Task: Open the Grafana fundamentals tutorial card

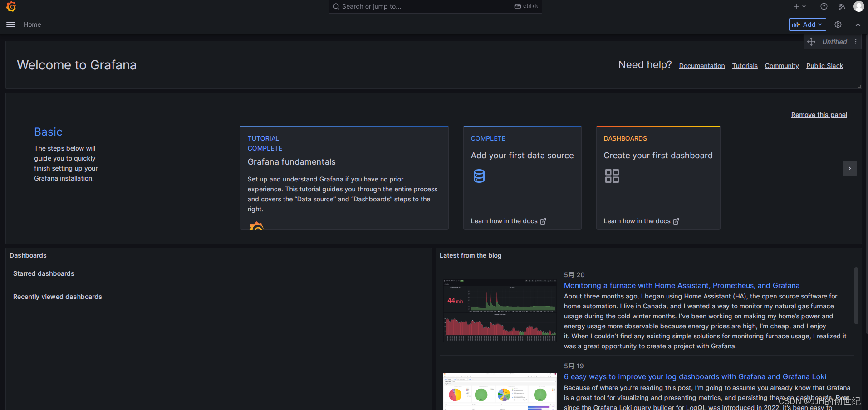Action: [x=344, y=178]
